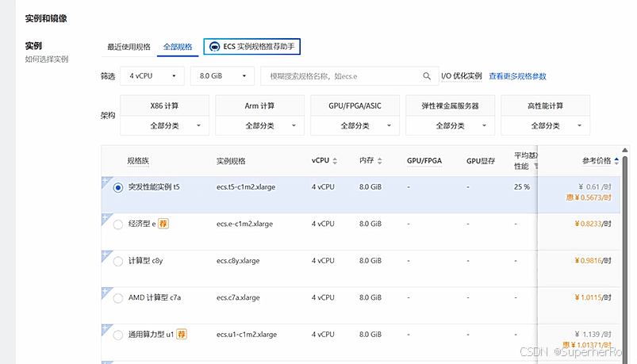This screenshot has height=364, width=637.
Task: Select the GPU/FPGA/ASIC architecture tab
Action: tap(355, 105)
